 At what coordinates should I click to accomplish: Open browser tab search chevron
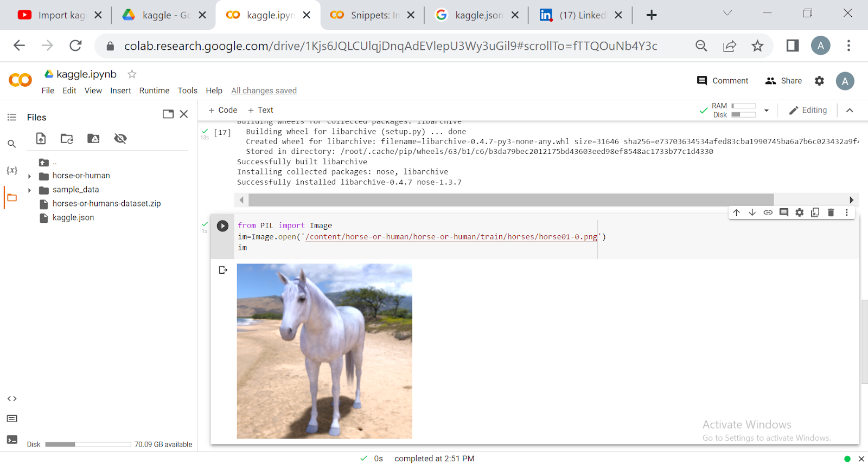[x=727, y=13]
